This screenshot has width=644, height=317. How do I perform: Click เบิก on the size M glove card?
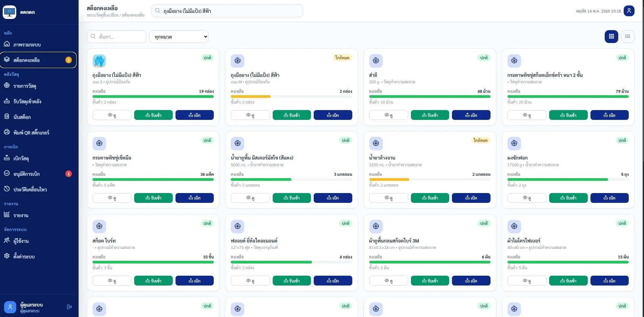333,115
